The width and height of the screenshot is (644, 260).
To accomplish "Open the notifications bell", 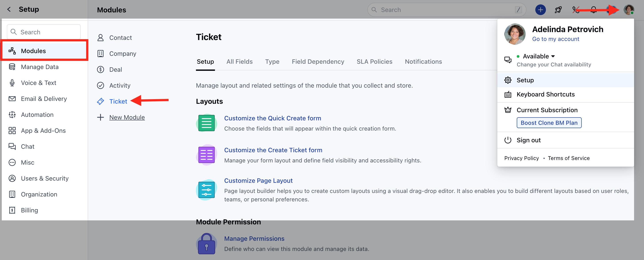I will click(593, 10).
